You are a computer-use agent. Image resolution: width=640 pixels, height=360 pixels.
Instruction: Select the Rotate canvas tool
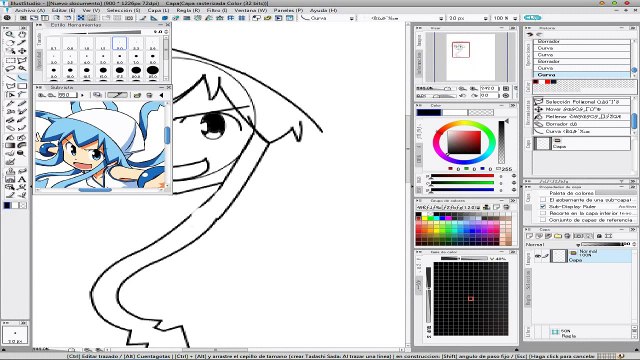coord(10,42)
